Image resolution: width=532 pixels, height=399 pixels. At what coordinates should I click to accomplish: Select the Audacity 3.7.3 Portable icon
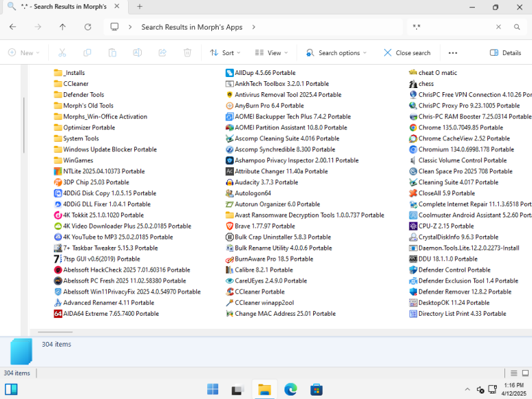229,182
